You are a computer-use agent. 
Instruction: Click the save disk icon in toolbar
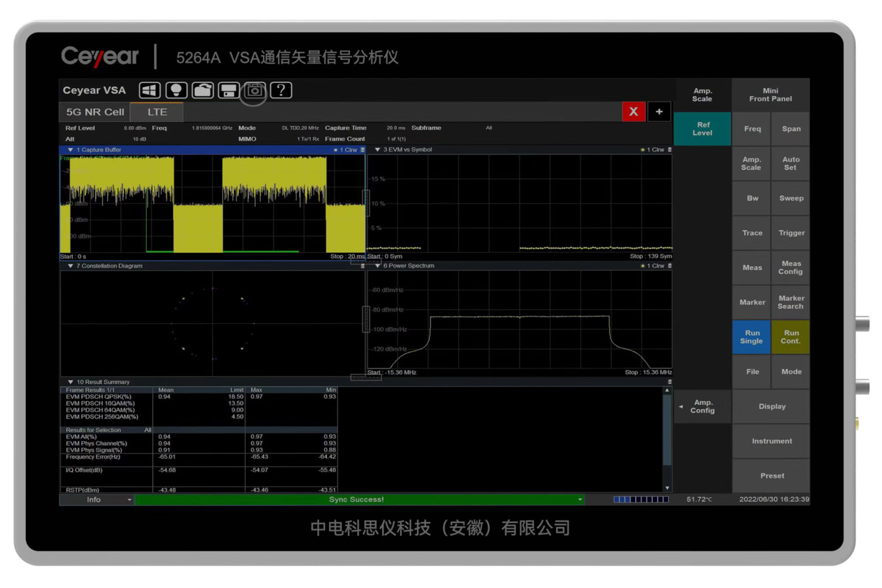228,90
